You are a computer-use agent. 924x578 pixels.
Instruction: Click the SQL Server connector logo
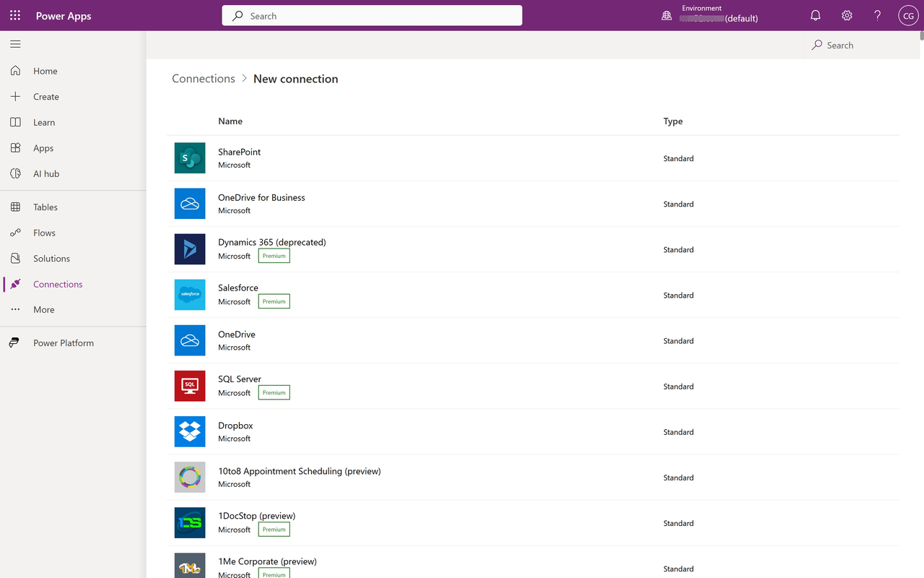click(x=190, y=385)
